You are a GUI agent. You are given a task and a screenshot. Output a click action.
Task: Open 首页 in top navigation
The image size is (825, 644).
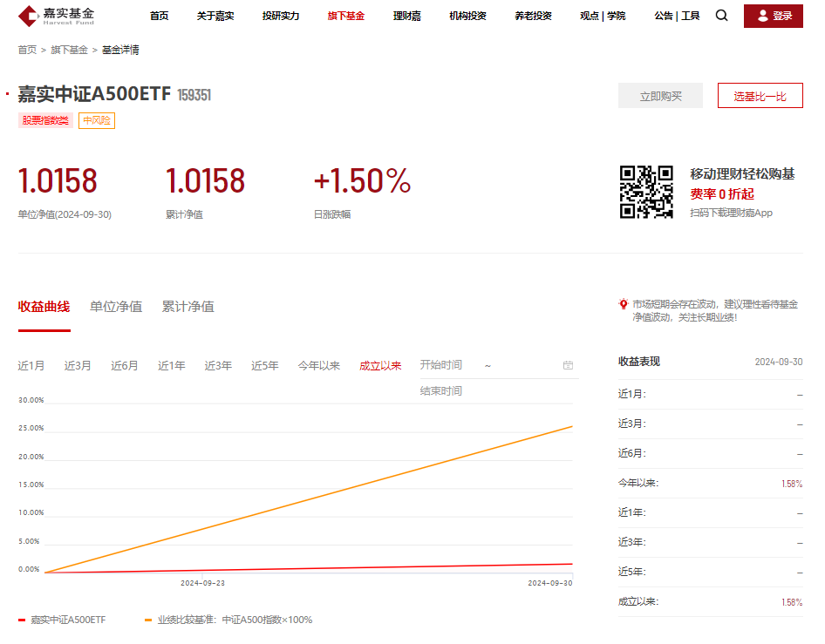(159, 16)
